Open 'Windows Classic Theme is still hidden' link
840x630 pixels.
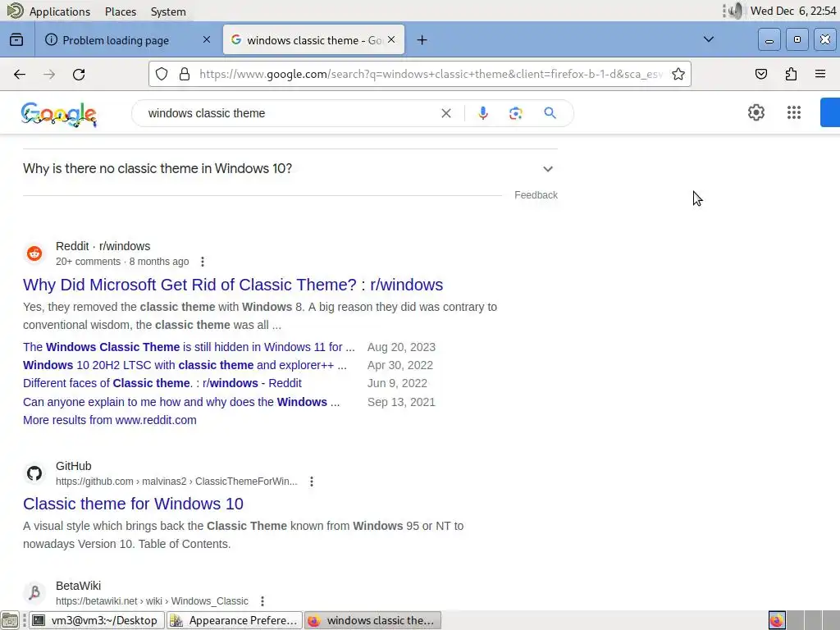(189, 347)
